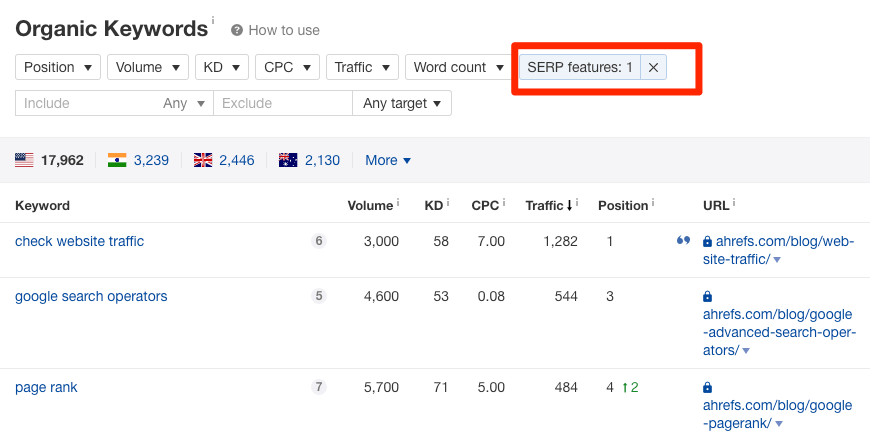870x441 pixels.
Task: Remove the SERP features filter
Action: pyautogui.click(x=653, y=67)
